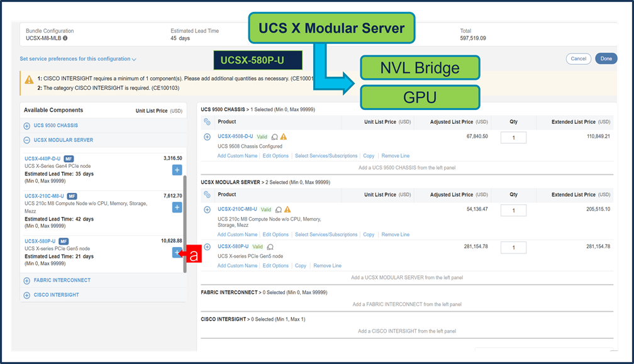
Task: Click the Done button
Action: pos(606,58)
